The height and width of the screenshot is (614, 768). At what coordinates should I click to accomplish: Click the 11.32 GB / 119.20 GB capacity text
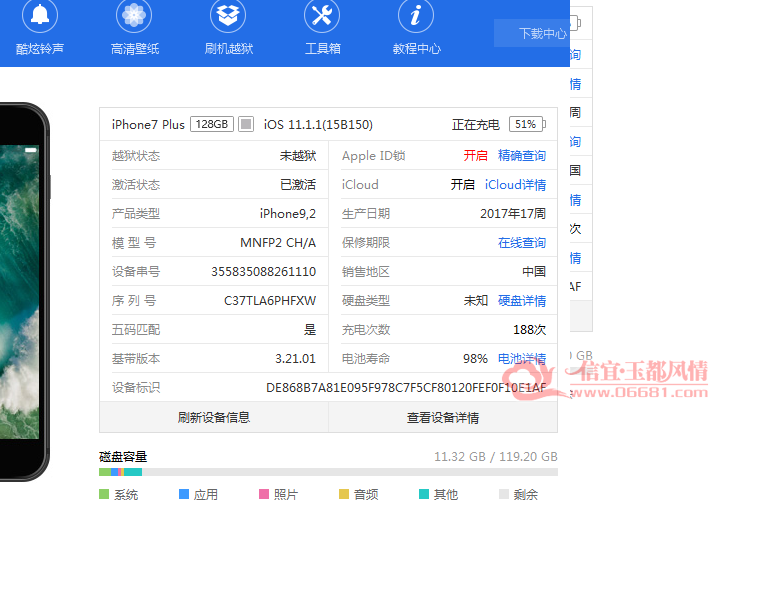pyautogui.click(x=496, y=457)
